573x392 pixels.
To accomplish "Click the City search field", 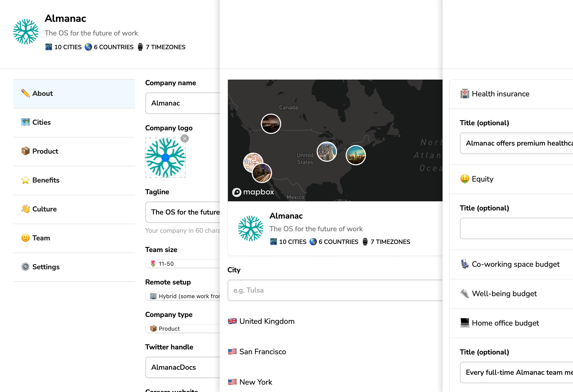I will pos(335,290).
